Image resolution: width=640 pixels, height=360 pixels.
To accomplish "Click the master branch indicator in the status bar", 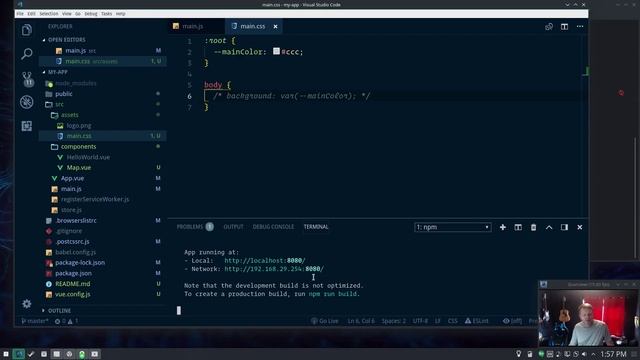I will pos(35,321).
